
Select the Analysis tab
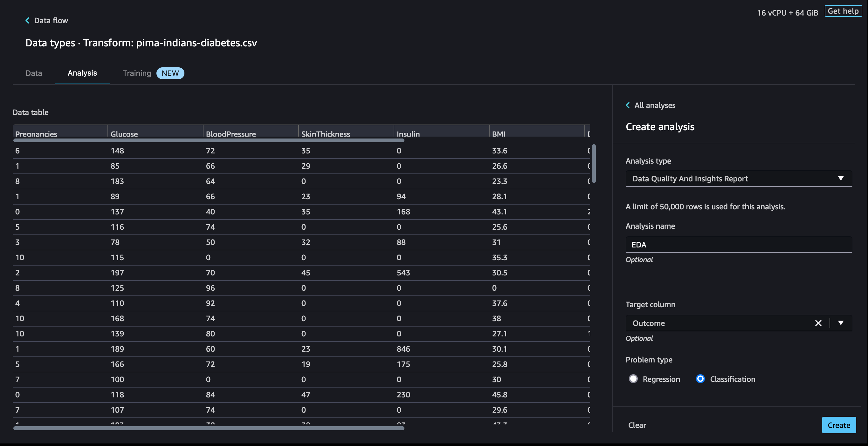(82, 73)
